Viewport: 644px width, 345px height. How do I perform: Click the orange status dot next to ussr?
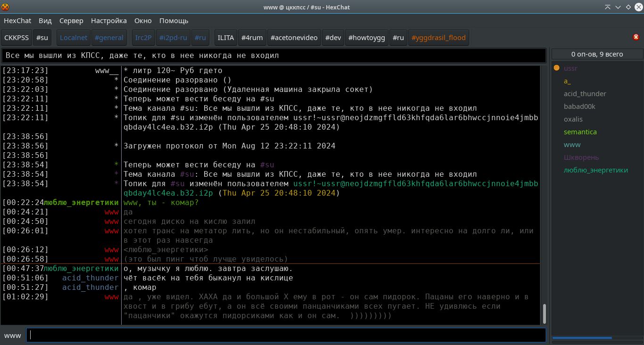557,68
